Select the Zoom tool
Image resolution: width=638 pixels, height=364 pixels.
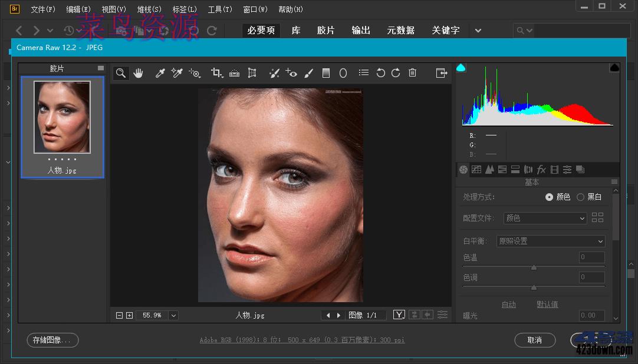coord(121,73)
